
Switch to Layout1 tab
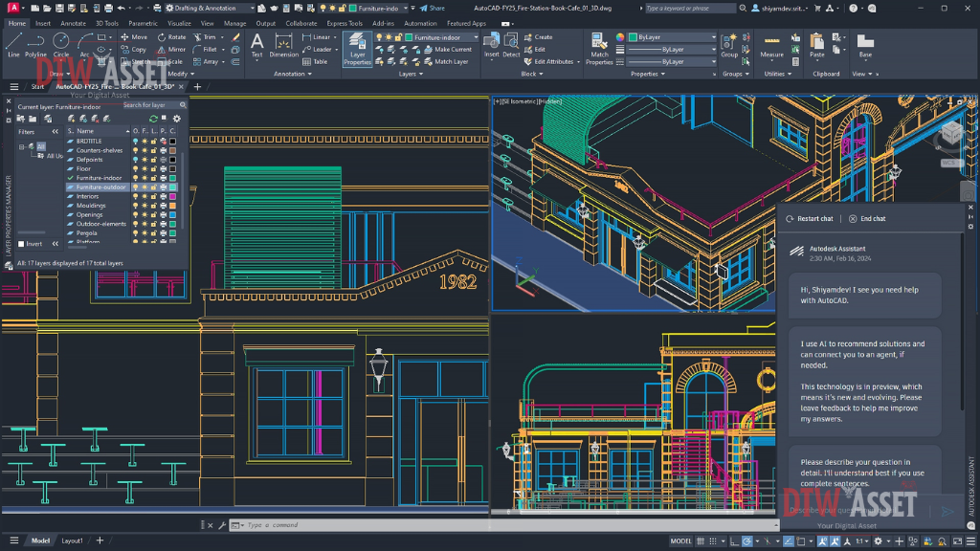point(72,541)
